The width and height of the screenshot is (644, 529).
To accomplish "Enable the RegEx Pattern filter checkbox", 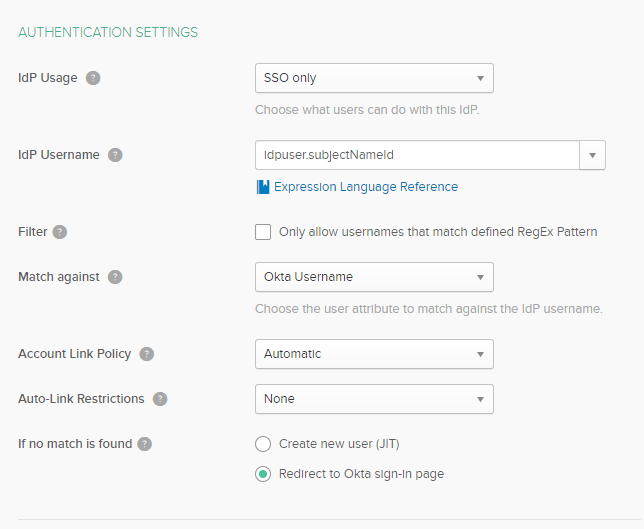I will 263,232.
